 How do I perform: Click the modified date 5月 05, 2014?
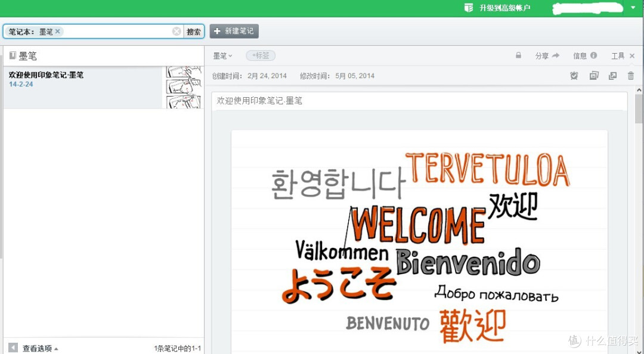[x=355, y=76]
